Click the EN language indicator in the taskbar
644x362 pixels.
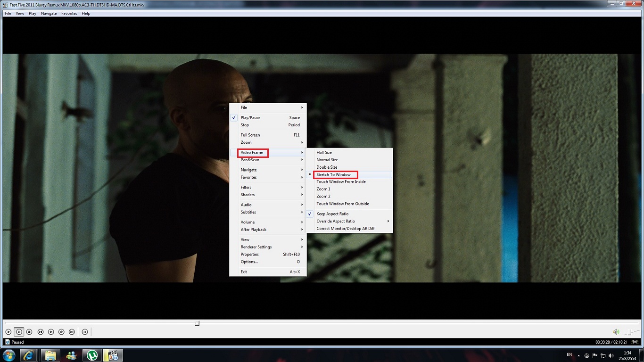(x=569, y=354)
